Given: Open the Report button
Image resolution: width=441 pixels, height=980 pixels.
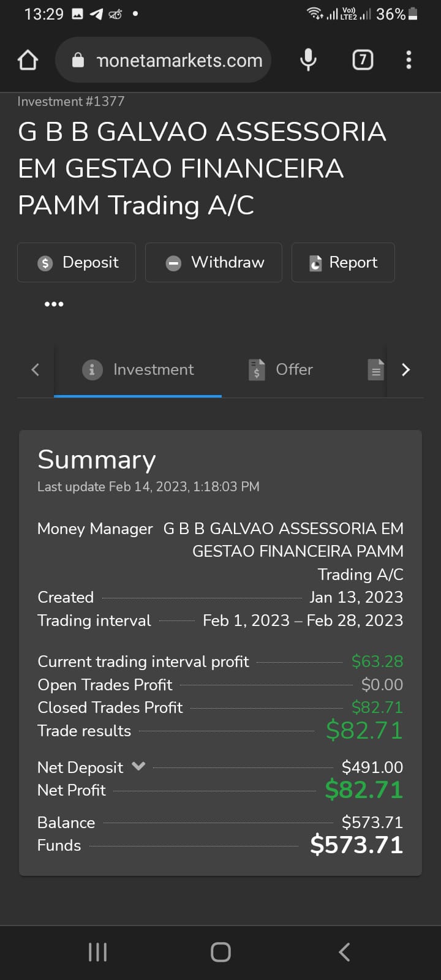Looking at the screenshot, I should (343, 262).
